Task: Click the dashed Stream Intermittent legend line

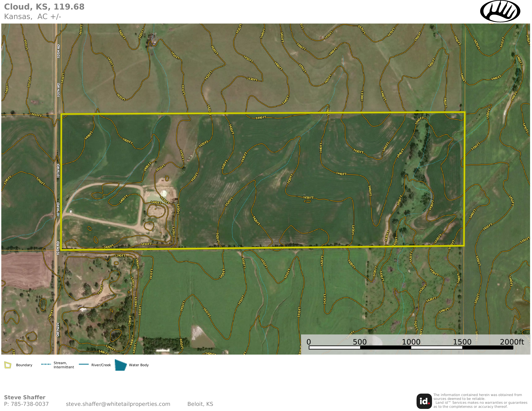Action: [46, 364]
